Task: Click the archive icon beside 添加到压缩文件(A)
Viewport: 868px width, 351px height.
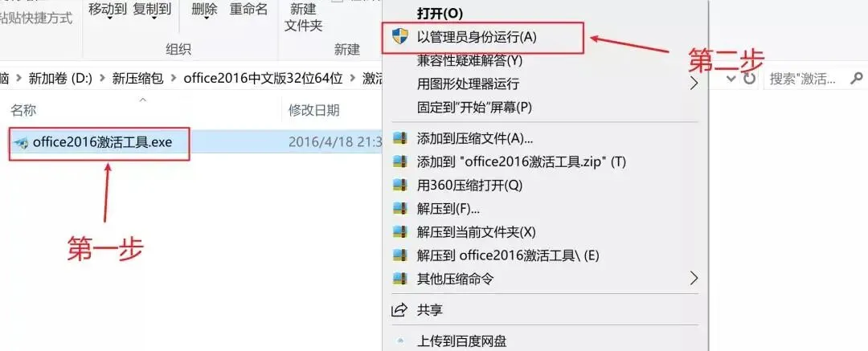Action: tap(399, 138)
